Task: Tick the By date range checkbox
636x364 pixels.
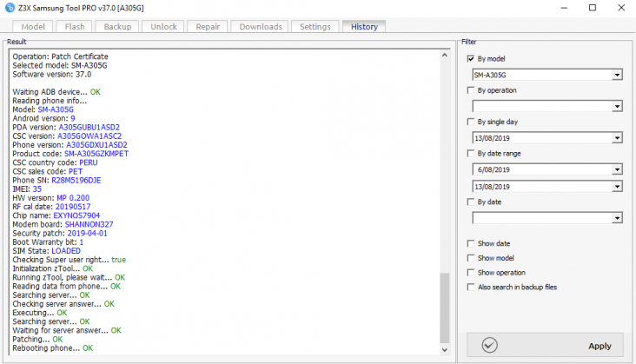Action: [471, 153]
